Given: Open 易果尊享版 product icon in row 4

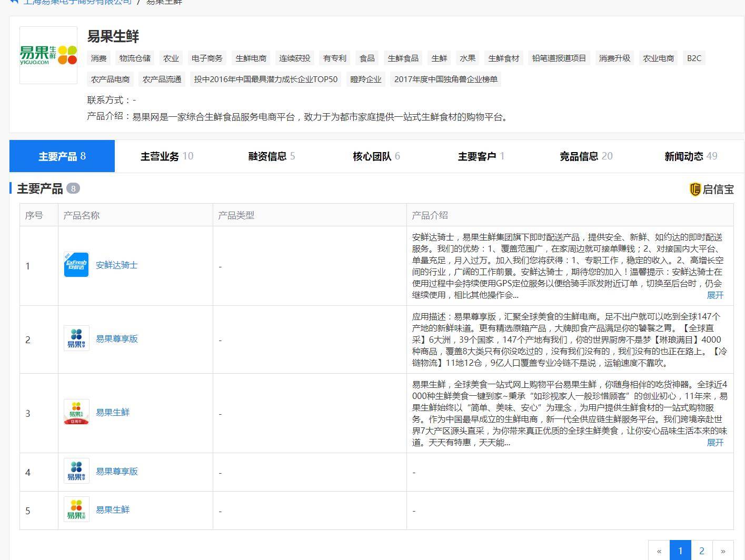Looking at the screenshot, I should 76,471.
